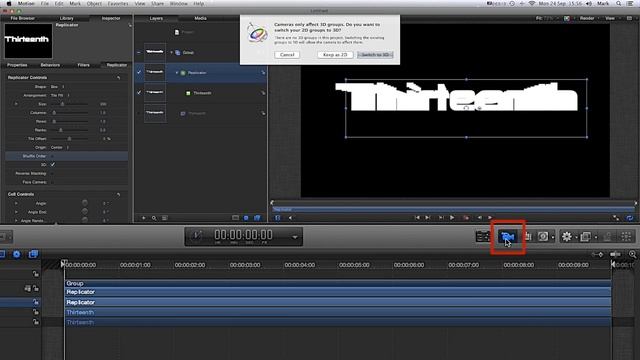This screenshot has width=640, height=360.
Task: Click the 00:00:04:00 mark on timeline ruler
Action: [x=300, y=265]
